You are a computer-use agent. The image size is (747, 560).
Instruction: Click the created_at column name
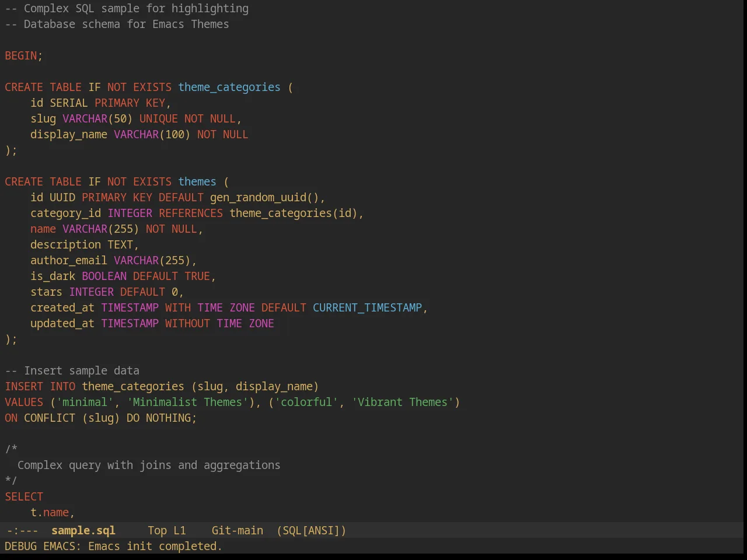coord(62,307)
